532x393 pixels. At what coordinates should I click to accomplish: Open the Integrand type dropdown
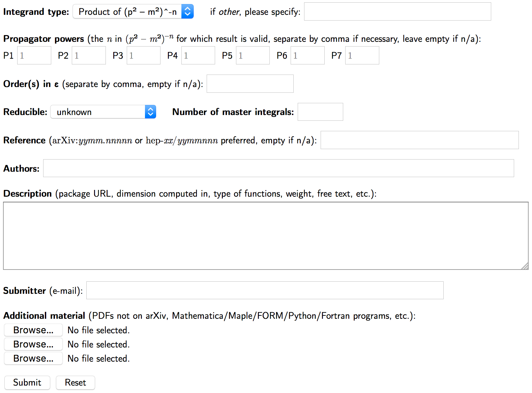[x=133, y=12]
